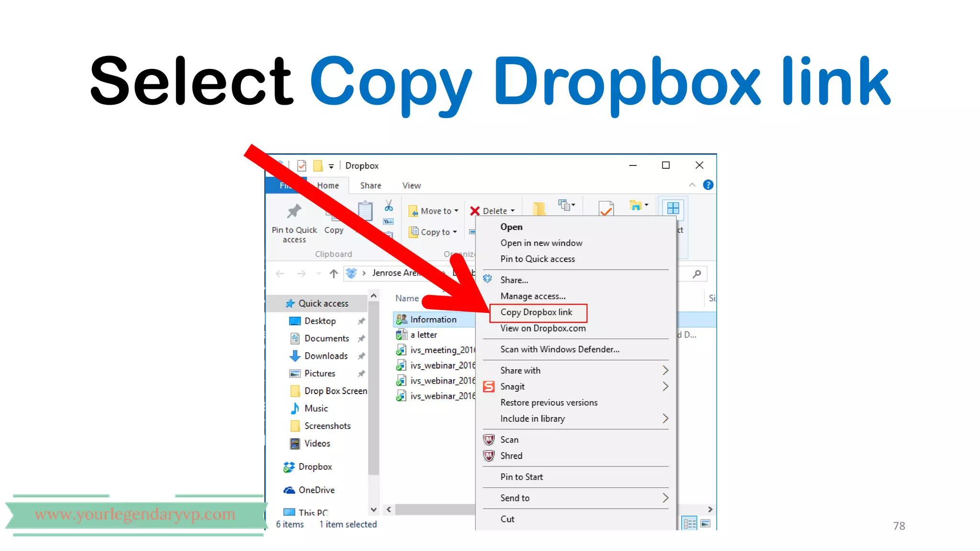Click the Snagit context menu icon

[x=489, y=386]
